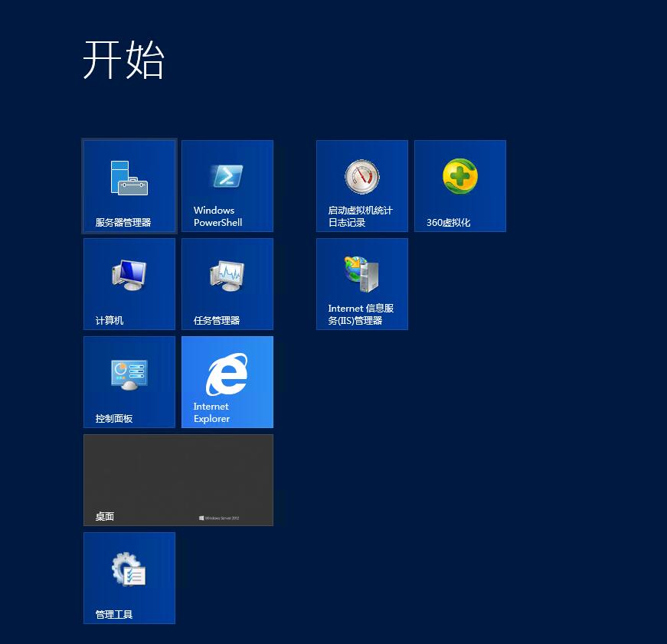Click the 开始 heading at the top
Image resolution: width=667 pixels, height=644 pixels.
123,60
